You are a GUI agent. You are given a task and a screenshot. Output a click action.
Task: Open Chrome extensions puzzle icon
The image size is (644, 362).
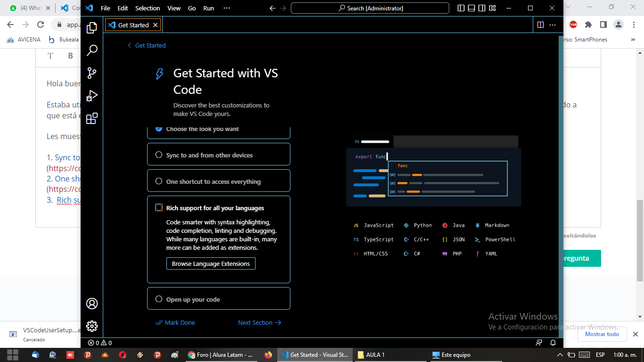click(588, 25)
